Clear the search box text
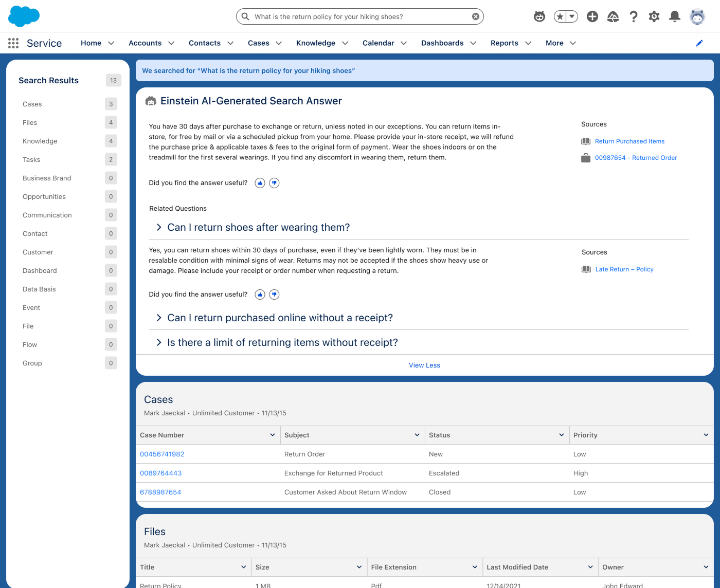Viewport: 720px width, 588px height. (475, 16)
